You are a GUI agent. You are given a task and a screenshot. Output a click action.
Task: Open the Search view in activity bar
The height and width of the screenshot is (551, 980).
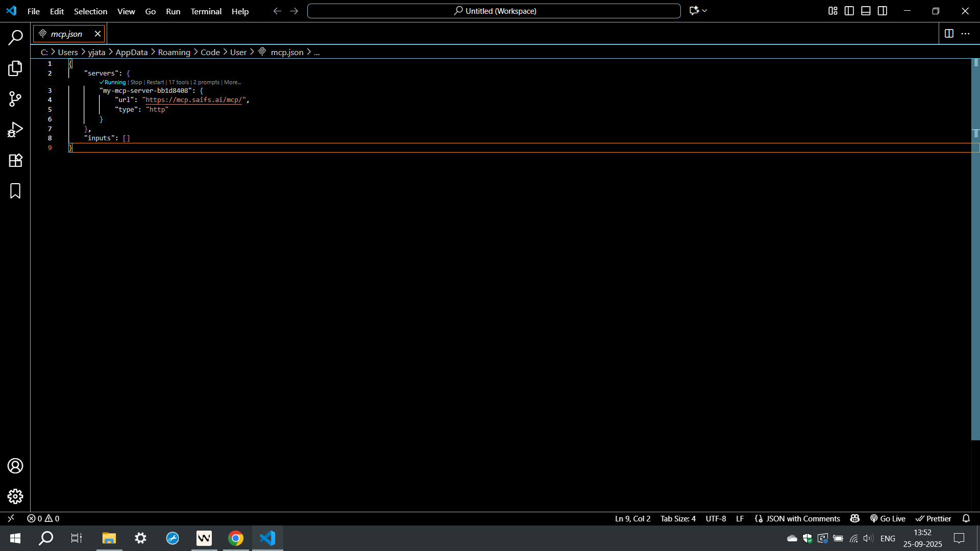15,37
